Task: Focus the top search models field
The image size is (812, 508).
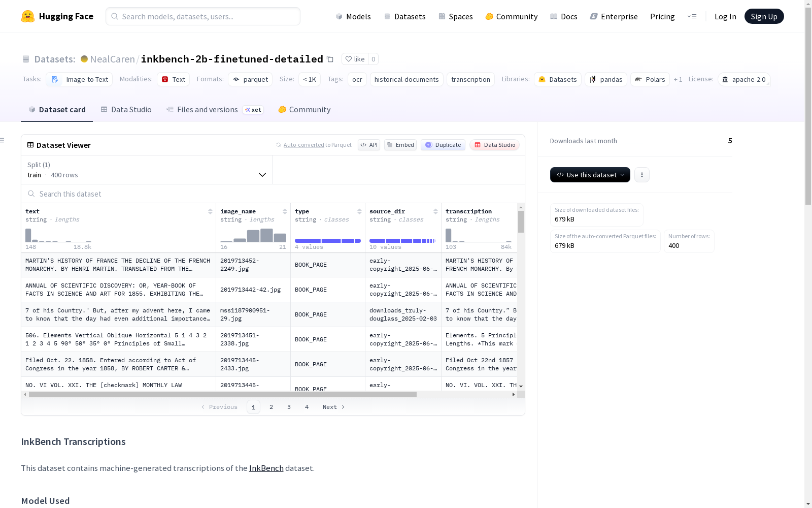Action: click(x=203, y=16)
